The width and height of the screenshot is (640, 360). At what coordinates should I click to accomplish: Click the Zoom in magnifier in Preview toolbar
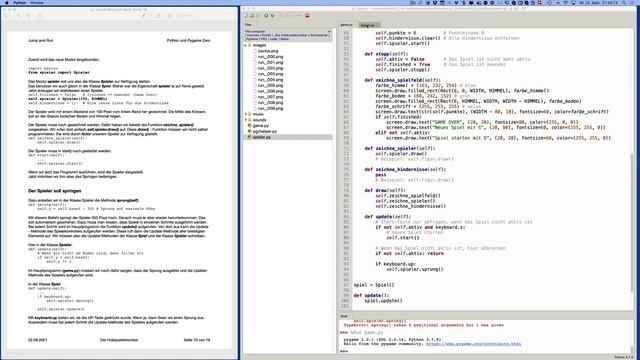click(x=28, y=16)
